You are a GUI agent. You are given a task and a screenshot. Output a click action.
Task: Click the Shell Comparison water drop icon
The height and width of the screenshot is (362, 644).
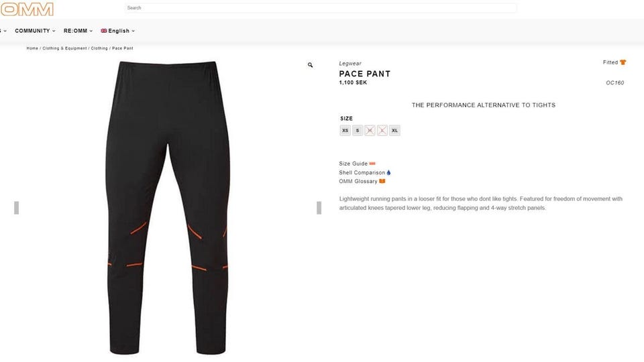pos(388,172)
